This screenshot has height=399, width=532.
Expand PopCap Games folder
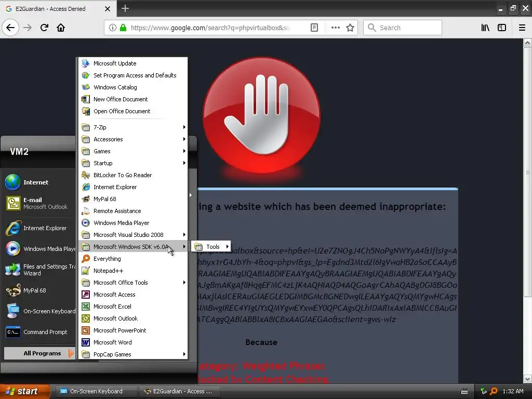tap(132, 354)
